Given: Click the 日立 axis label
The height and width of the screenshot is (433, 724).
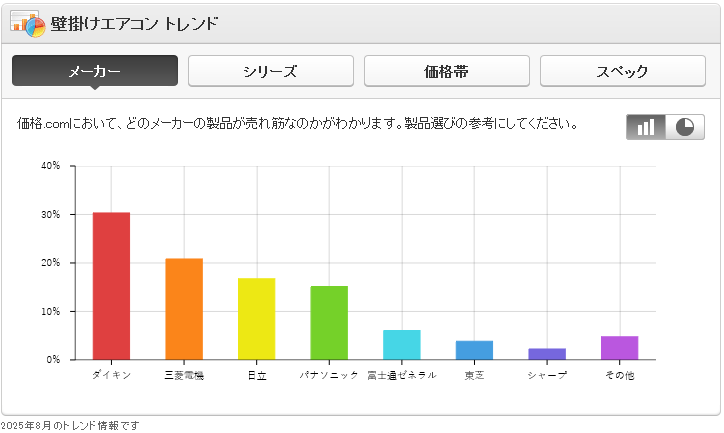Looking at the screenshot, I should [257, 375].
